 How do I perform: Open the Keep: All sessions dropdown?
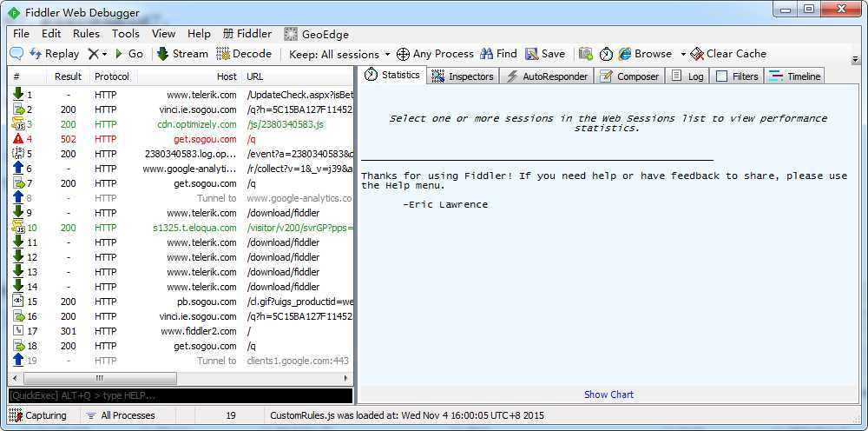(x=339, y=54)
